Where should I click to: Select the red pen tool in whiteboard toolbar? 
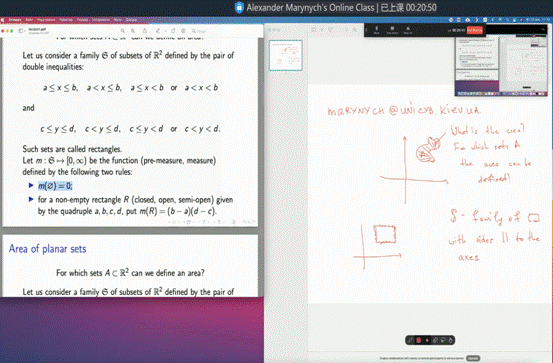pyautogui.click(x=419, y=340)
